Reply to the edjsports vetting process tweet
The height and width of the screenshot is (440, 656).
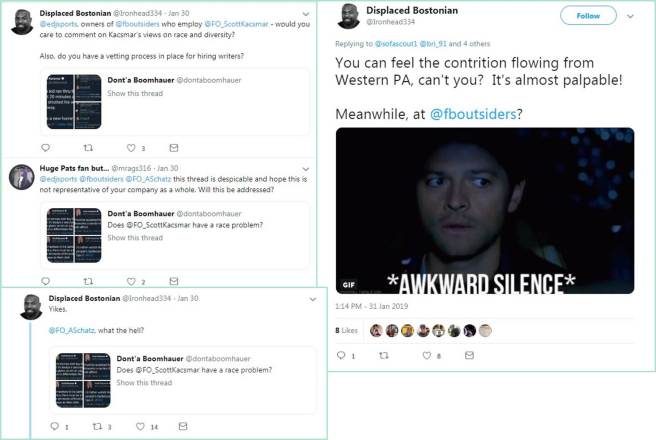point(46,148)
